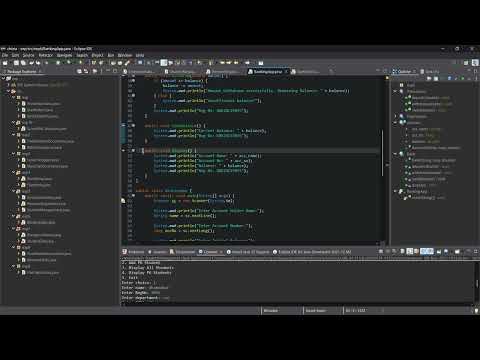Click the Open Perspective icon at top right
The width and height of the screenshot is (480, 360).
coord(466,63)
